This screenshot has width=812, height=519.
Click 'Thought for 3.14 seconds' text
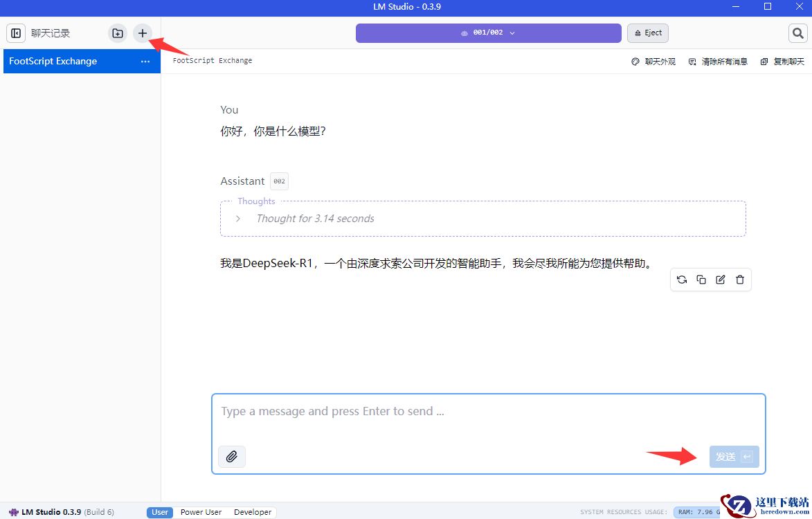(x=316, y=219)
